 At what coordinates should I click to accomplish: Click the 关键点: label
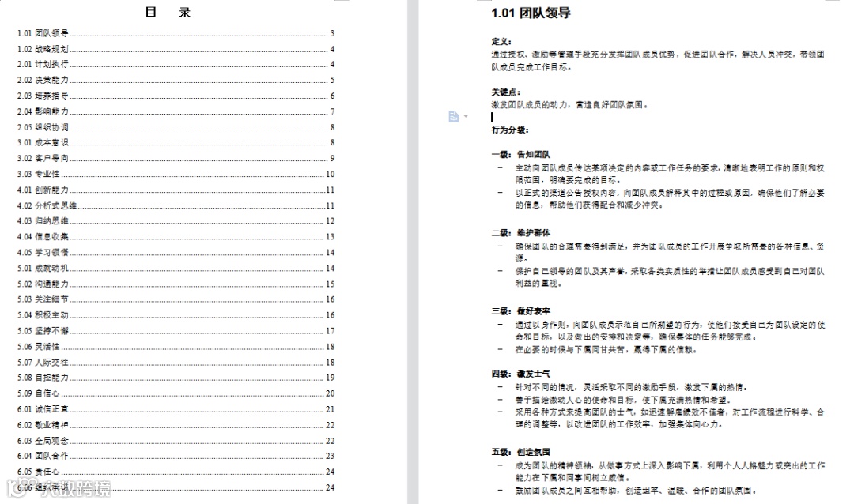point(505,92)
